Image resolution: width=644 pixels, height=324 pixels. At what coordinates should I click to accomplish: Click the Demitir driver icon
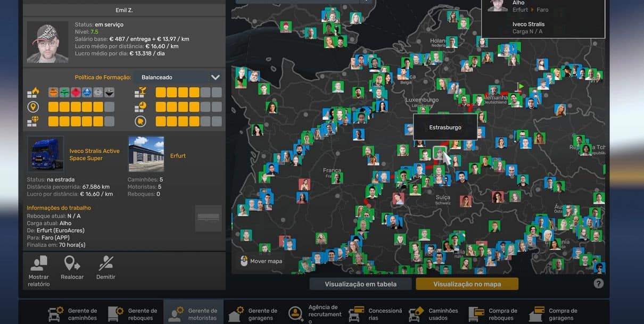coord(105,263)
